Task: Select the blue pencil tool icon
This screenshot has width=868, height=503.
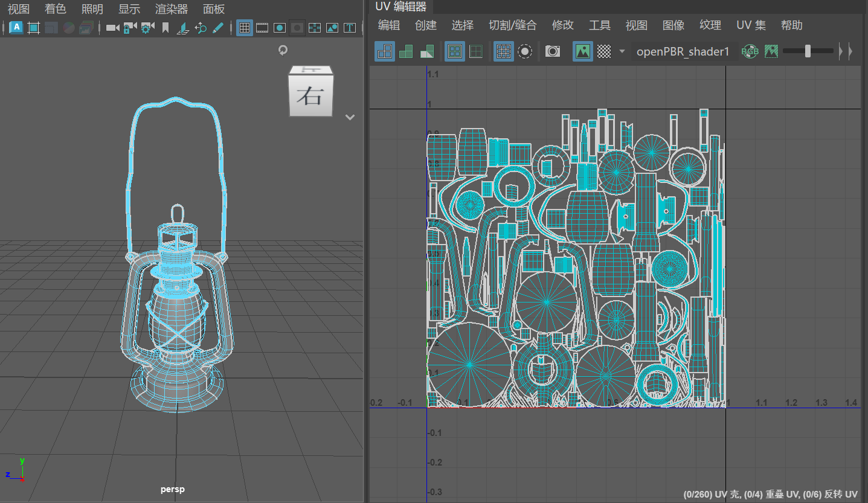Action: [x=218, y=28]
